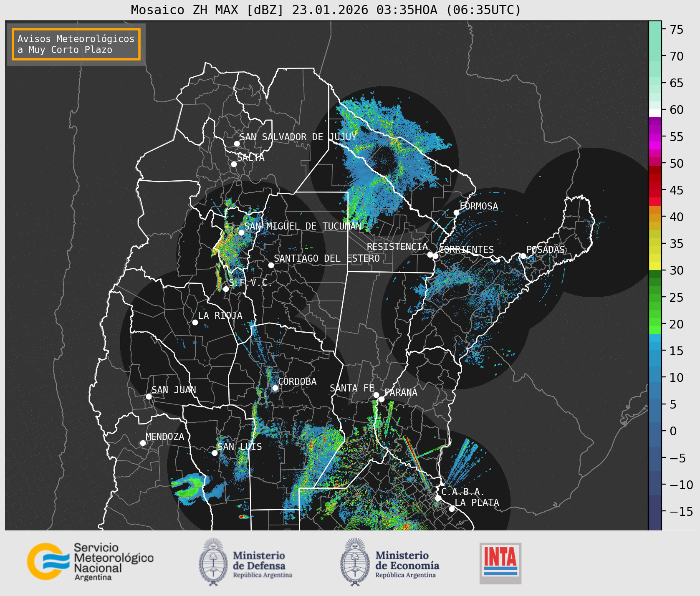Click the MENDOZA label text
Image resolution: width=700 pixels, height=596 pixels.
tap(165, 437)
